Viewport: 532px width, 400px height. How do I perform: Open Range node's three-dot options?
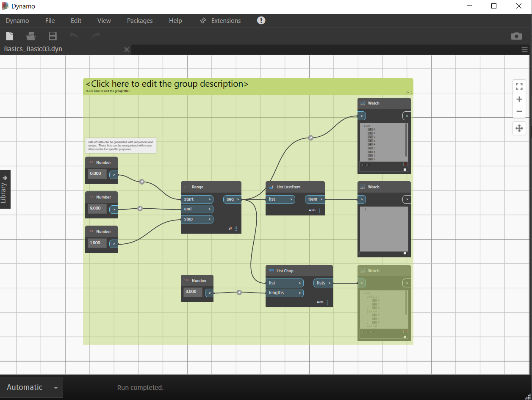(236, 229)
